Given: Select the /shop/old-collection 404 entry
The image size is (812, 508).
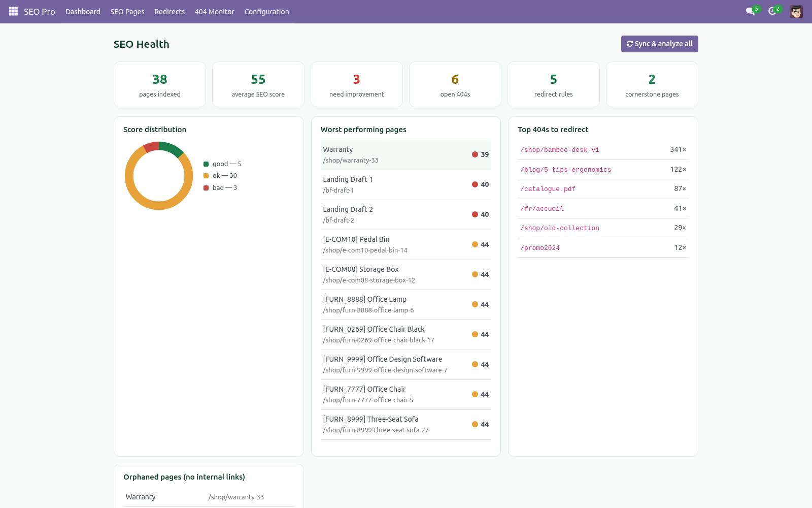Looking at the screenshot, I should click(x=603, y=228).
